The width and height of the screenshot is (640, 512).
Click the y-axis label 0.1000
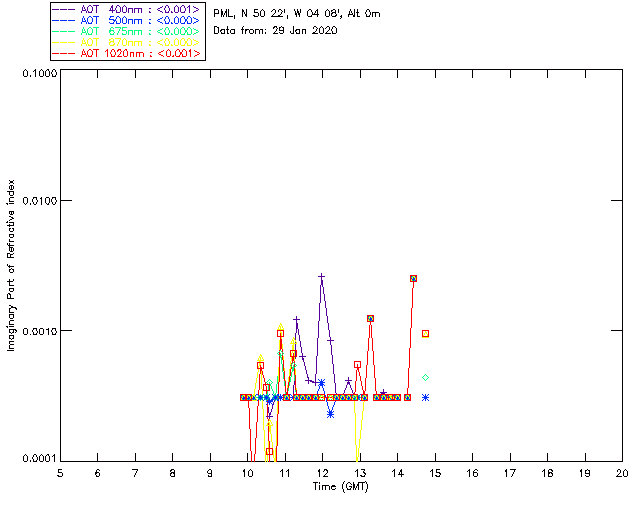coord(39,73)
